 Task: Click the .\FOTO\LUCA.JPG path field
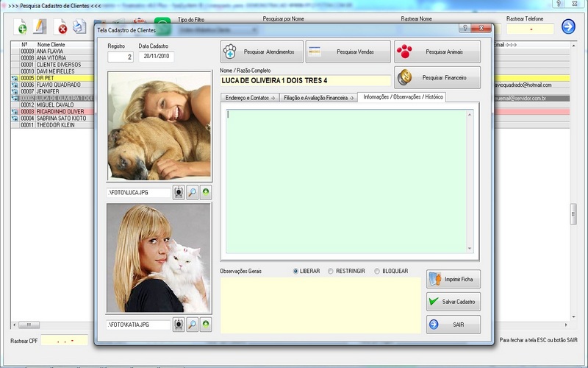[139, 192]
